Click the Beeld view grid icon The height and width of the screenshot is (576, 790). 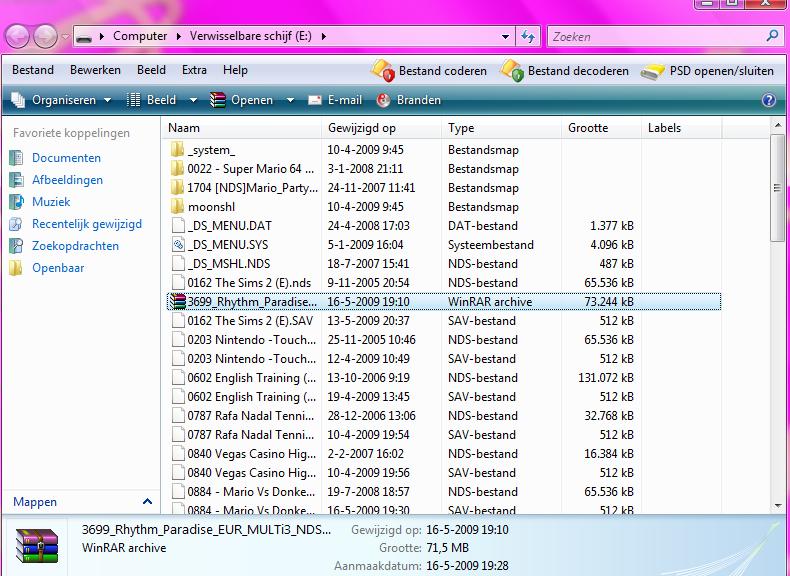(133, 100)
